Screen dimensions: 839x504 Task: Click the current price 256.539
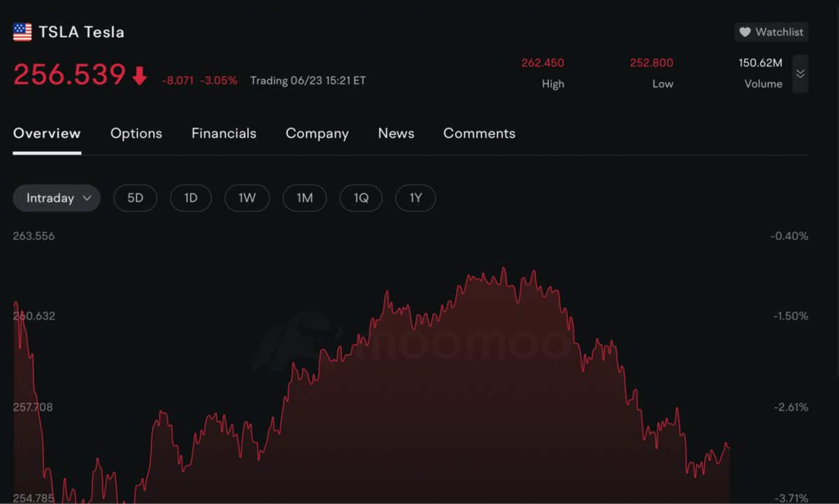70,75
